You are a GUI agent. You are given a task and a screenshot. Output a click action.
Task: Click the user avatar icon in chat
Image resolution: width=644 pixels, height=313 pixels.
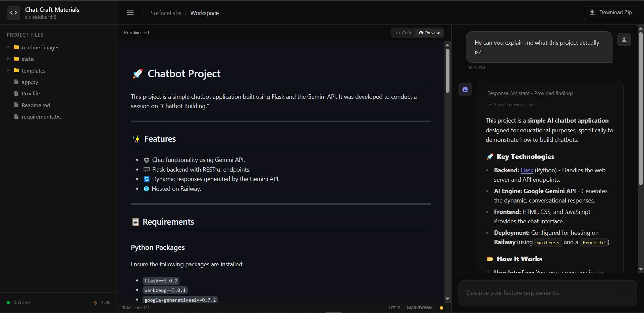pyautogui.click(x=624, y=40)
